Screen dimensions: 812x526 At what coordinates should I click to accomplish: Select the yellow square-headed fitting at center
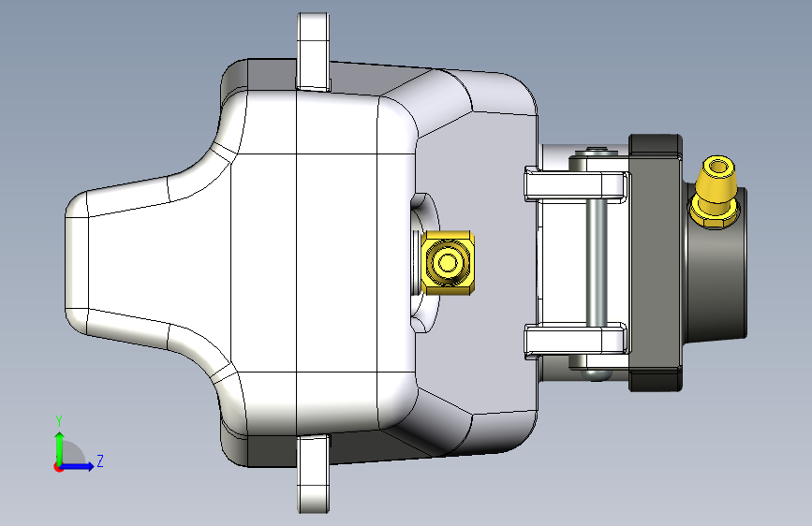448,263
